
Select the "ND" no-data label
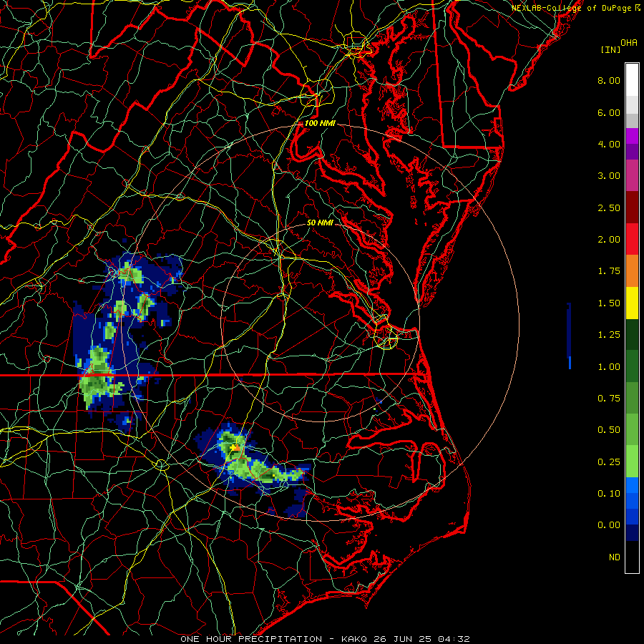615,557
